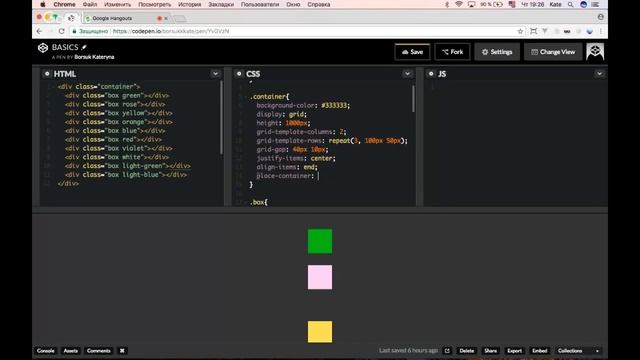Open Notification Center icon
The width and height of the screenshot is (640, 360).
[596, 4]
